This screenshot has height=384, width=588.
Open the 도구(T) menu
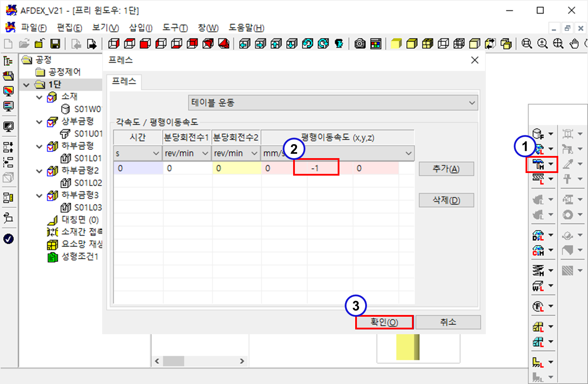click(x=175, y=28)
